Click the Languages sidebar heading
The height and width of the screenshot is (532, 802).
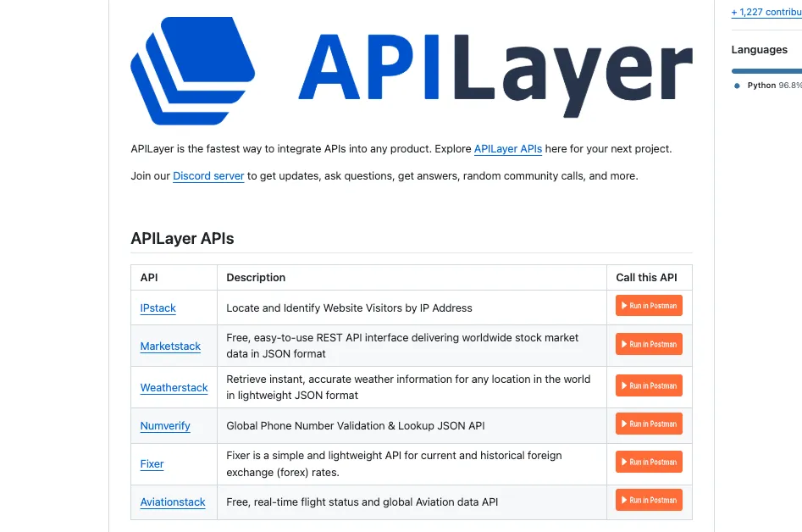click(759, 50)
